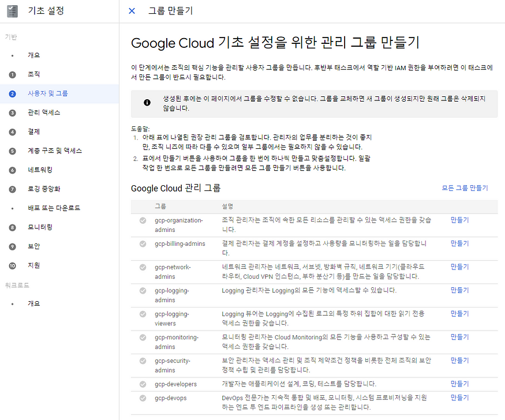Click step 1 circle icon for 조직
This screenshot has width=505, height=420.
click(x=12, y=74)
